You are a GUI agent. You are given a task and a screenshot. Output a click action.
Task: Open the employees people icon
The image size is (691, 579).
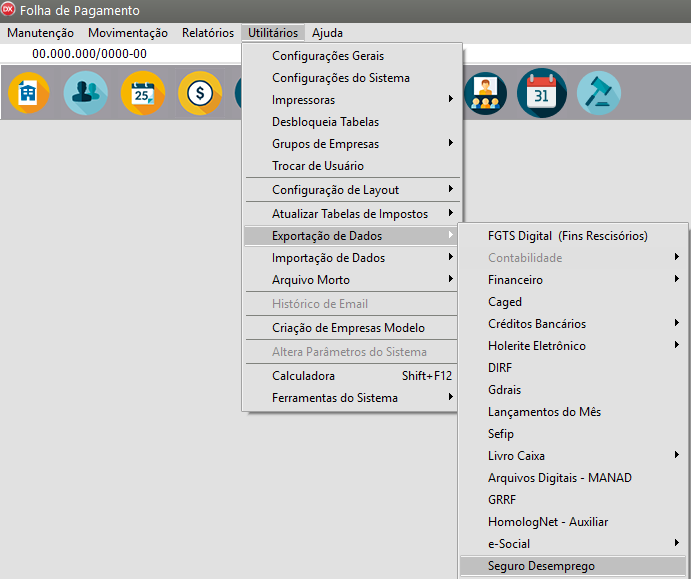(x=85, y=94)
